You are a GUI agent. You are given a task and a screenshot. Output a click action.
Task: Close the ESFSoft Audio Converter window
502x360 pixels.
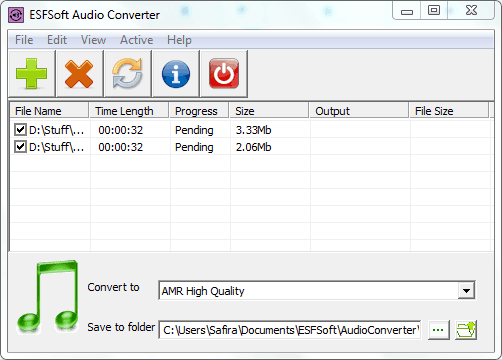pos(471,10)
